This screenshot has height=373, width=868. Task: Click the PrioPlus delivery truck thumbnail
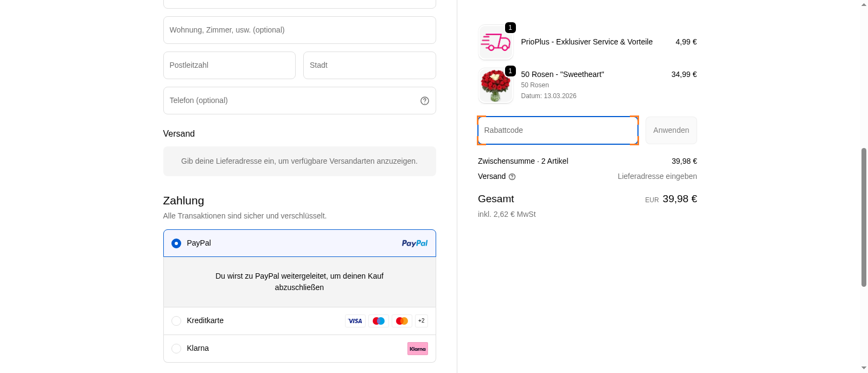[496, 42]
